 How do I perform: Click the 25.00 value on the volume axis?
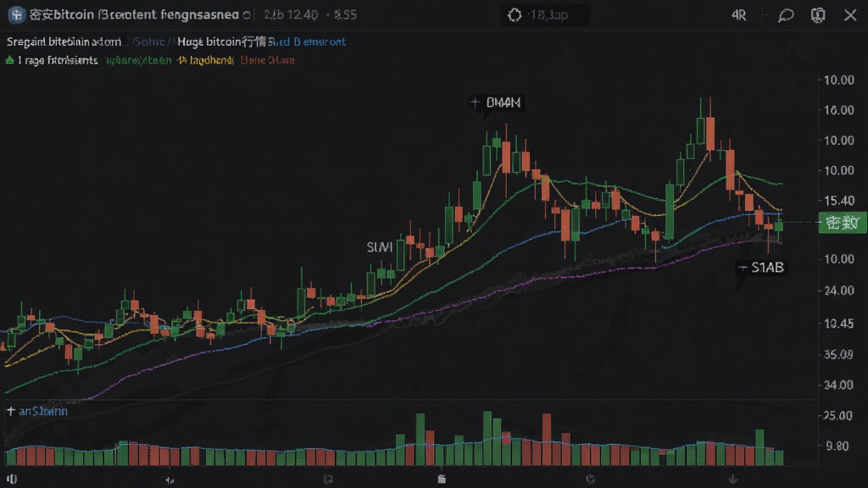pyautogui.click(x=838, y=415)
